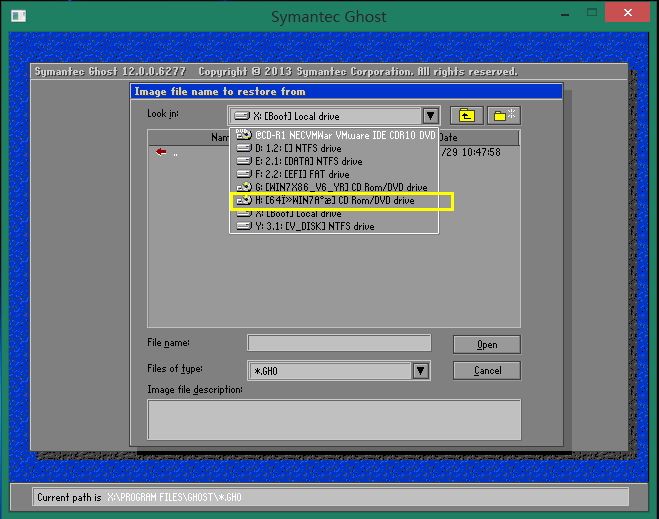This screenshot has width=659, height=519.
Task: Click the Image file description box
Action: click(334, 419)
